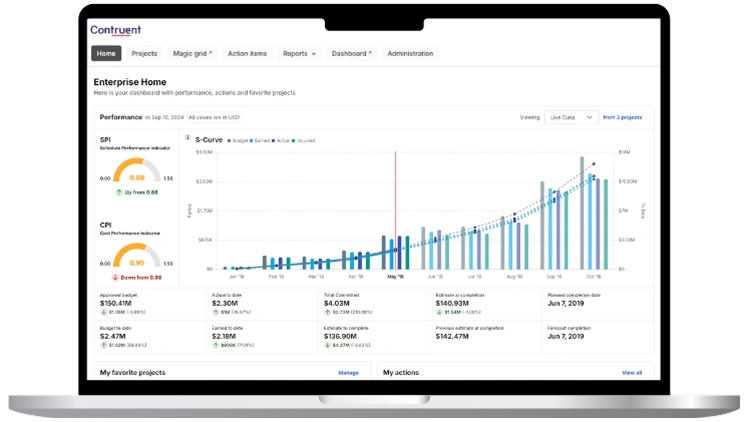Click the May '18 marker on chart
The image size is (749, 422).
pyautogui.click(x=395, y=276)
